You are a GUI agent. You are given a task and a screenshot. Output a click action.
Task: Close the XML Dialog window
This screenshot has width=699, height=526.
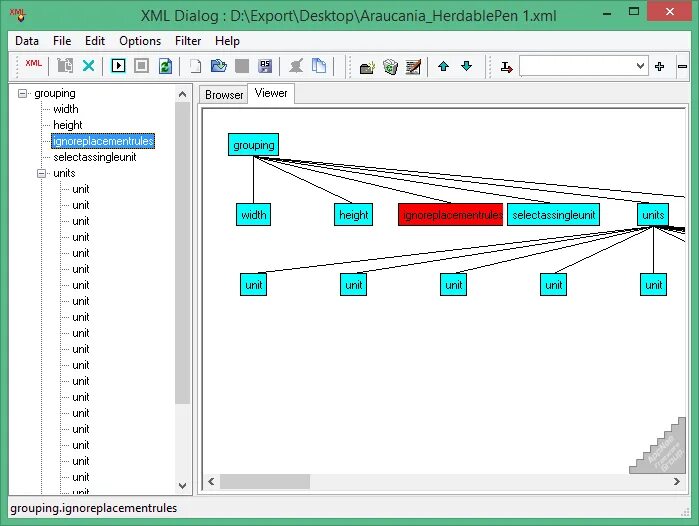point(669,12)
